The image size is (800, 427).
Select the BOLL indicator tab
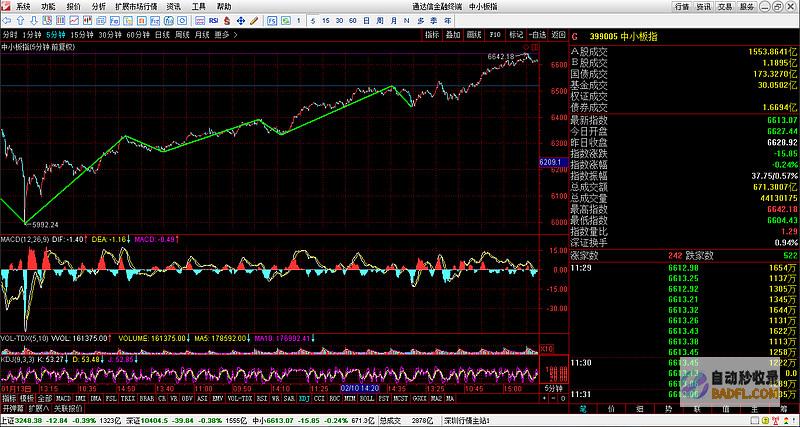(x=369, y=398)
